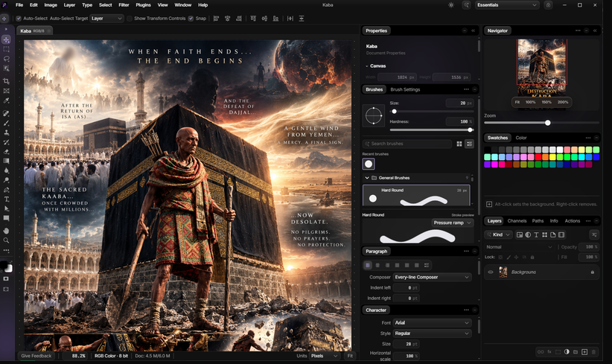Collapse the Canvas section
Image resolution: width=612 pixels, height=364 pixels.
click(367, 66)
